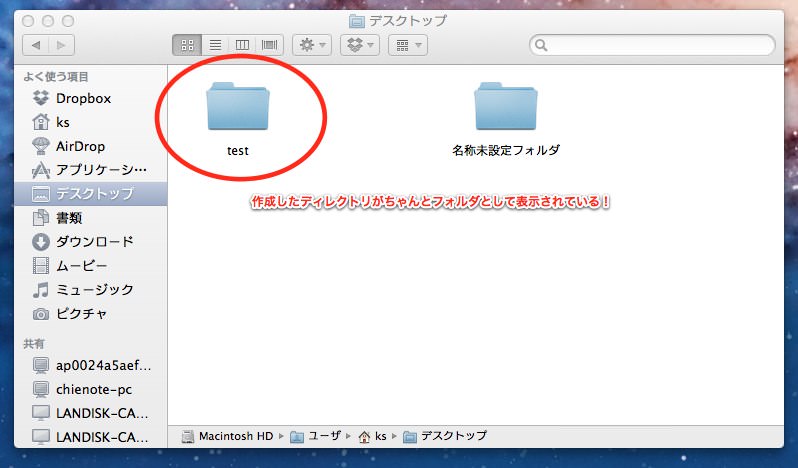Select デスクトップ in the sidebar
Screen dimensions: 798x468
[x=91, y=193]
